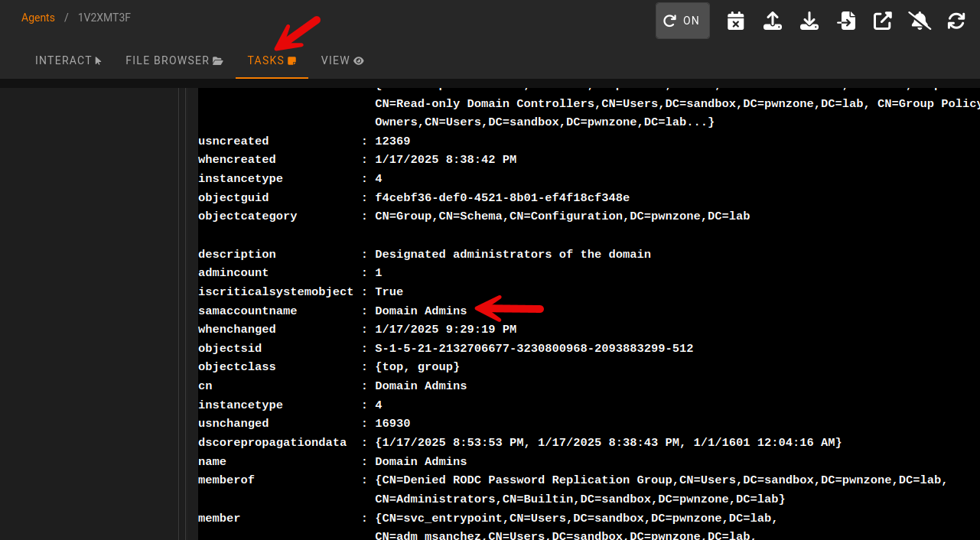The height and width of the screenshot is (540, 980).
Task: Click the crossed-out bell notifications icon
Action: 920,21
